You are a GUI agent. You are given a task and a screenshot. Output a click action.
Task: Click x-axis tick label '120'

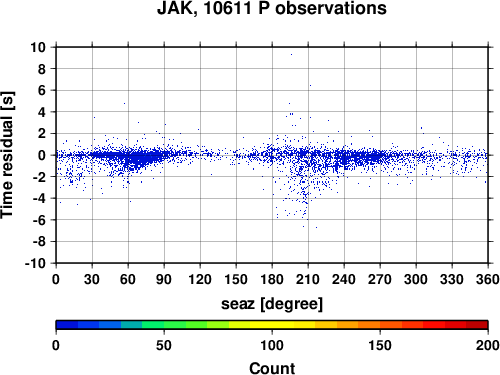(200, 279)
